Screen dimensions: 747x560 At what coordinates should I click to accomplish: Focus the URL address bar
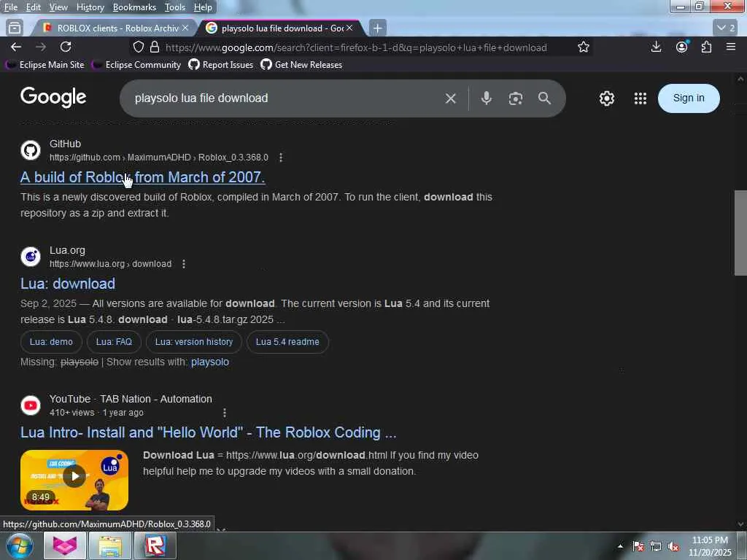click(357, 47)
